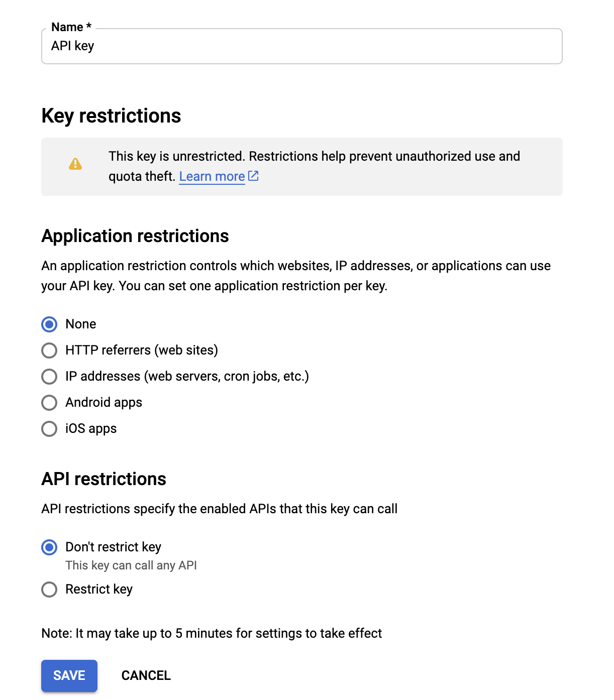Choose HTTP referrers (web sites) restriction
614x700 pixels.
[x=49, y=351]
